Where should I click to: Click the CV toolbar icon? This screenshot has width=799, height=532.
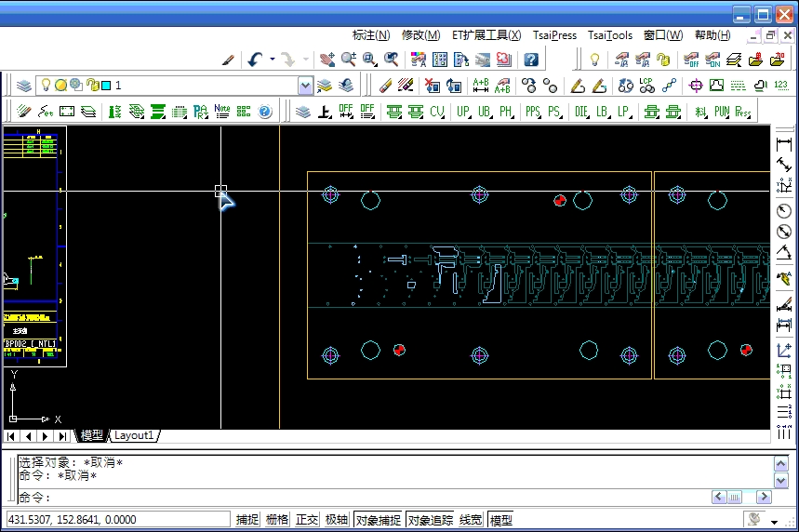pos(437,112)
